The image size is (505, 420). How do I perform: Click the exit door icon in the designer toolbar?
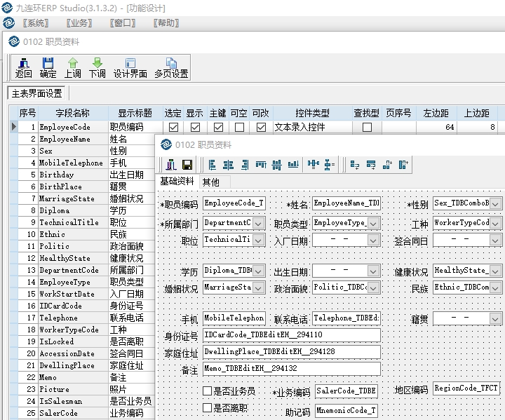pyautogui.click(x=171, y=165)
